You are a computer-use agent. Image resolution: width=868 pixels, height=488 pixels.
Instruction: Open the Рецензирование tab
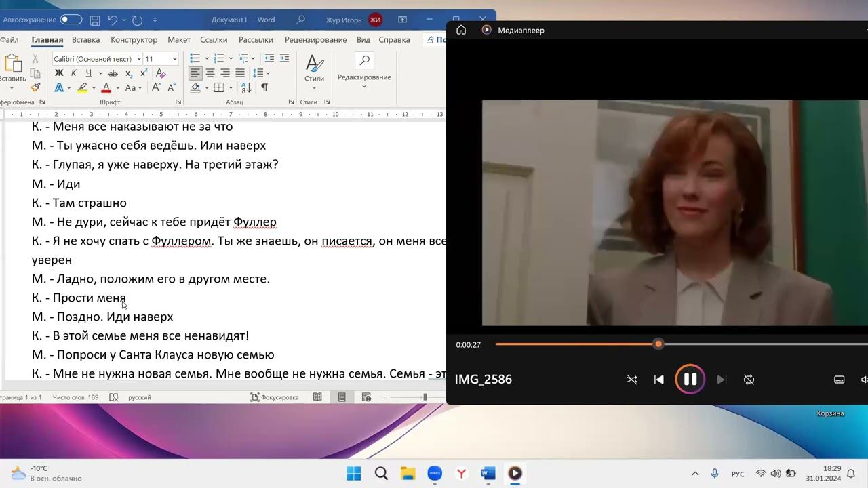pos(315,40)
